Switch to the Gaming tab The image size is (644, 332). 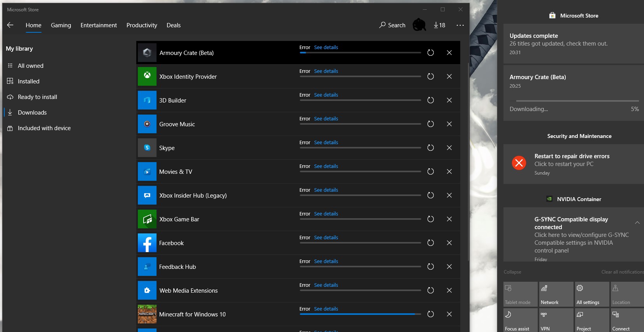[61, 25]
